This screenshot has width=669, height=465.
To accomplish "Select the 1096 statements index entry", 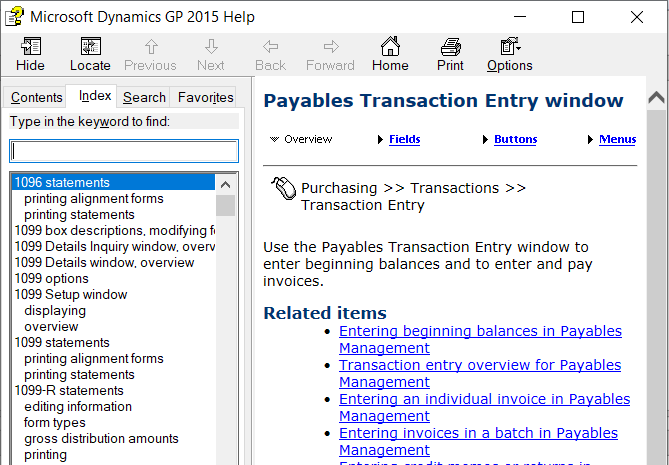I will coord(113,183).
